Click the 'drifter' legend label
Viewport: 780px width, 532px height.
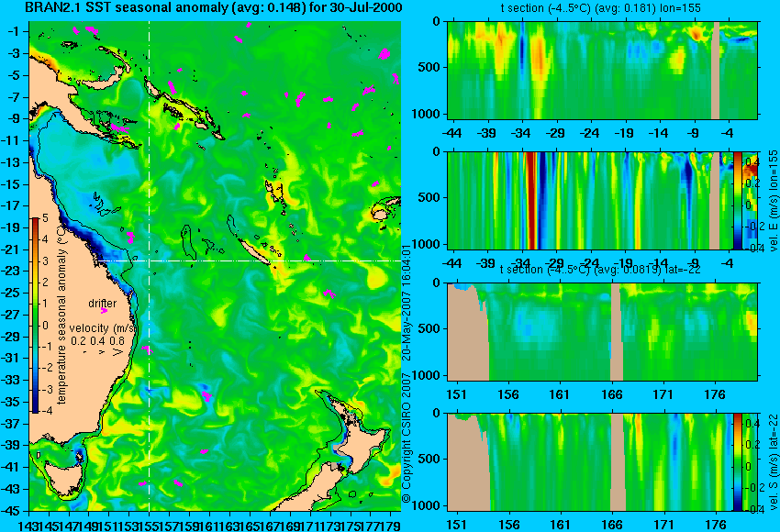[x=103, y=303]
